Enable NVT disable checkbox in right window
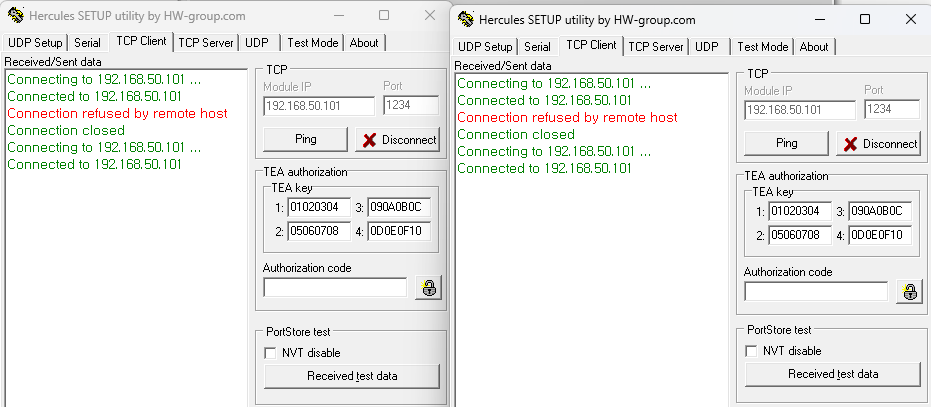The width and height of the screenshot is (931, 407). [751, 351]
